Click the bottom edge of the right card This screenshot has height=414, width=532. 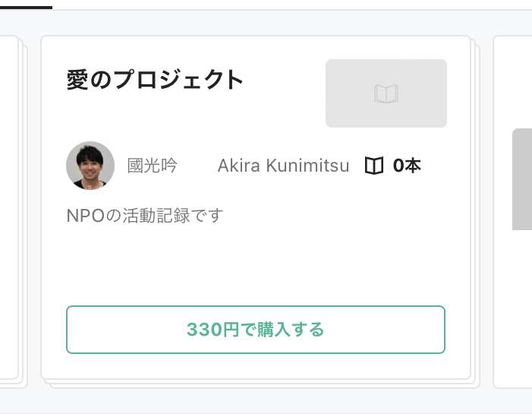point(512,387)
